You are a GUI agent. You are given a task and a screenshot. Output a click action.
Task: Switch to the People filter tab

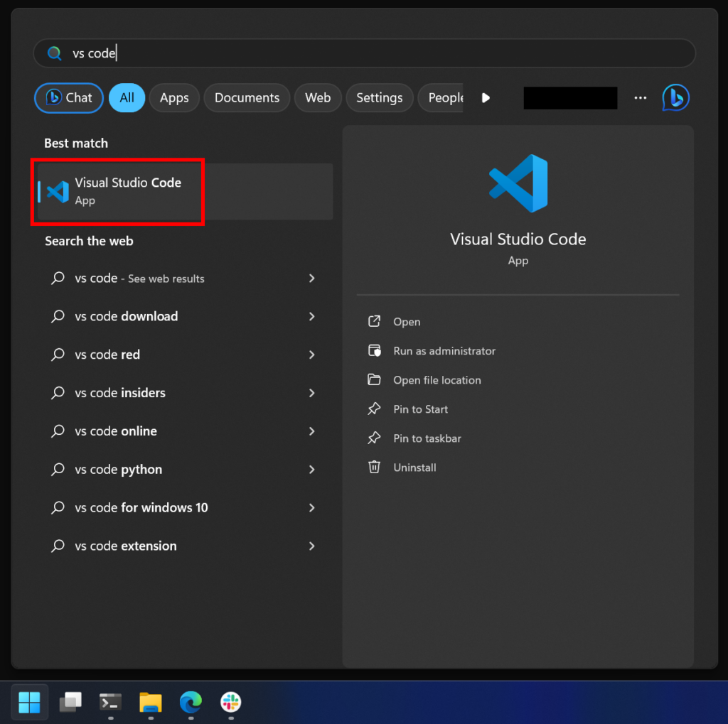pyautogui.click(x=441, y=98)
